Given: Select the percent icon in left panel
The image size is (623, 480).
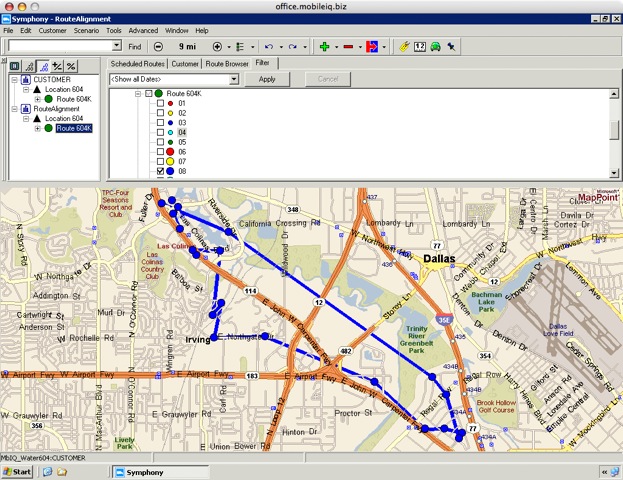Looking at the screenshot, I should (x=71, y=66).
